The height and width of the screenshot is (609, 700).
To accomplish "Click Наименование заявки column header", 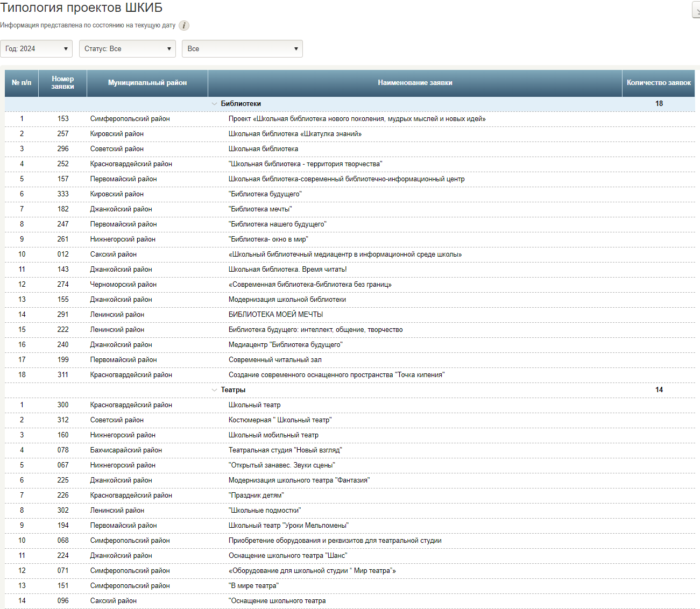I will (x=415, y=83).
